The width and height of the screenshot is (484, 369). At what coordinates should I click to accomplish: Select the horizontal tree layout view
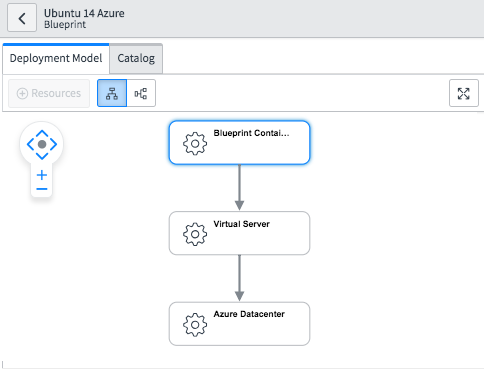pyautogui.click(x=141, y=93)
